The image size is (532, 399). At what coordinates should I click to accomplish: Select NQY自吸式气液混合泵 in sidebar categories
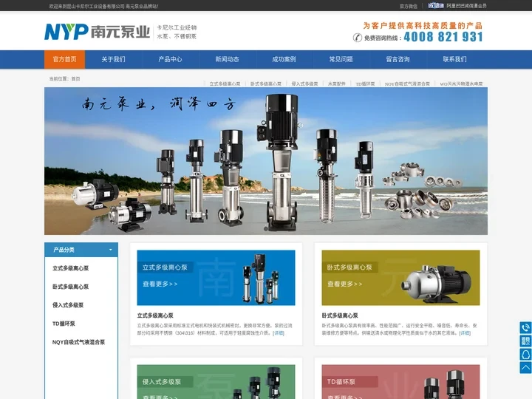pyautogui.click(x=79, y=342)
